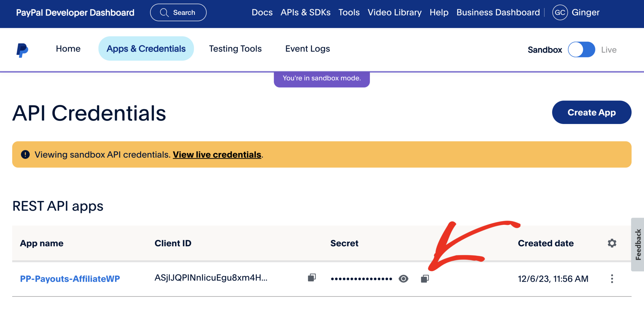Copy the Secret key to clipboard
This screenshot has height=324, width=644.
pos(425,278)
